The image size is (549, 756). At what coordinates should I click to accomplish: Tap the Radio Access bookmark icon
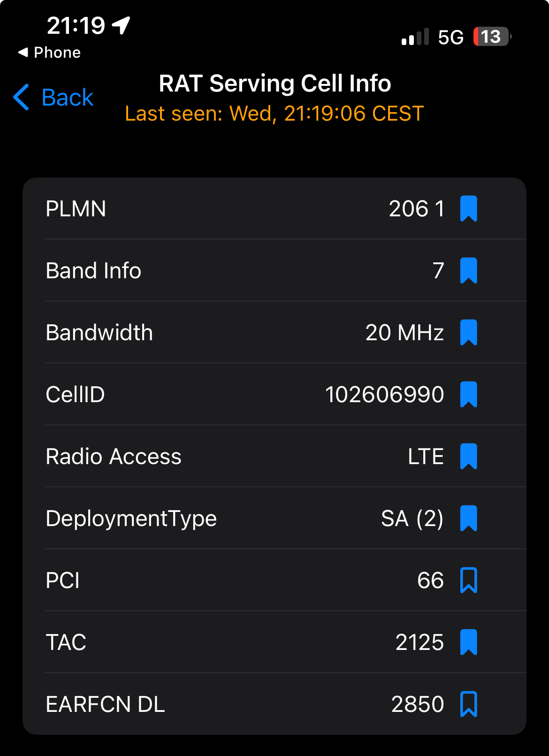(468, 456)
